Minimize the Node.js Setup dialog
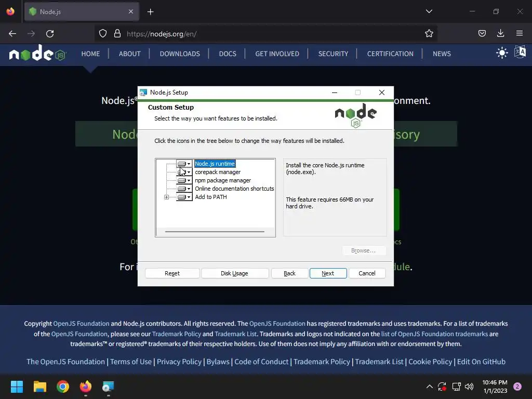This screenshot has width=532, height=399. pyautogui.click(x=335, y=92)
